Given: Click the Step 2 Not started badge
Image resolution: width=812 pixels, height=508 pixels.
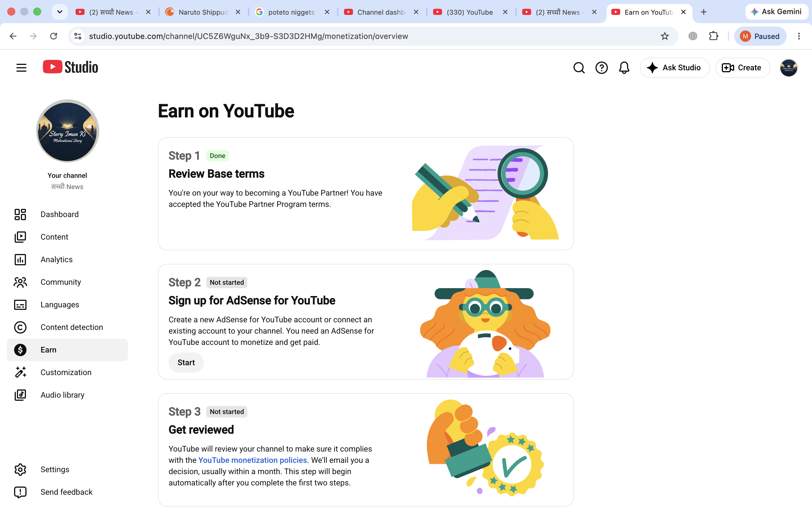Looking at the screenshot, I should point(227,282).
